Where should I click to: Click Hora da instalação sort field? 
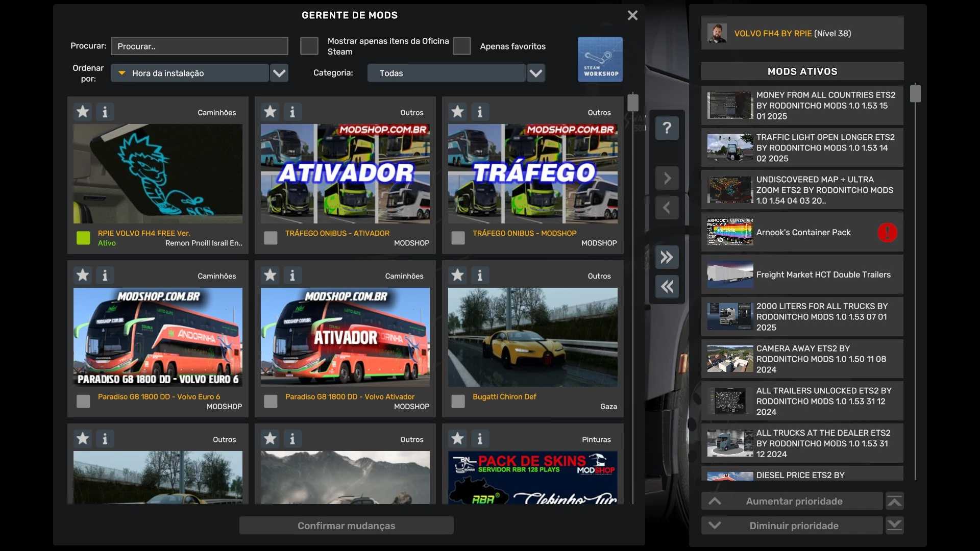pyautogui.click(x=190, y=73)
